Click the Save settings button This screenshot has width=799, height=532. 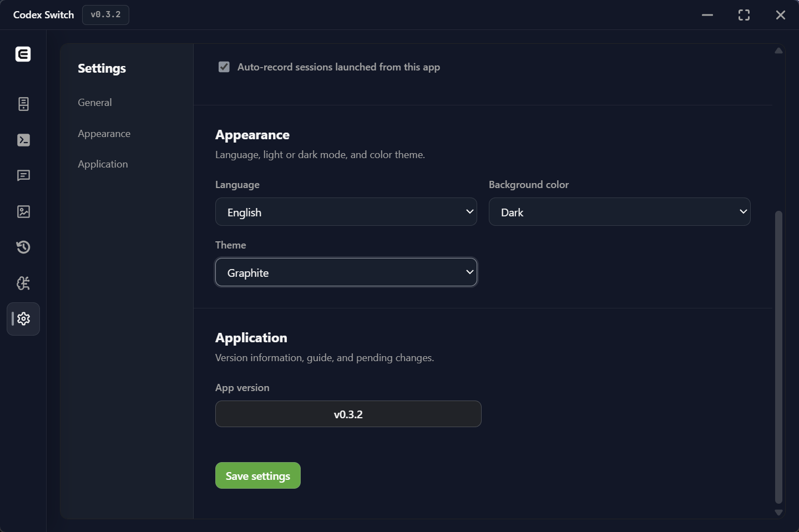click(x=258, y=475)
